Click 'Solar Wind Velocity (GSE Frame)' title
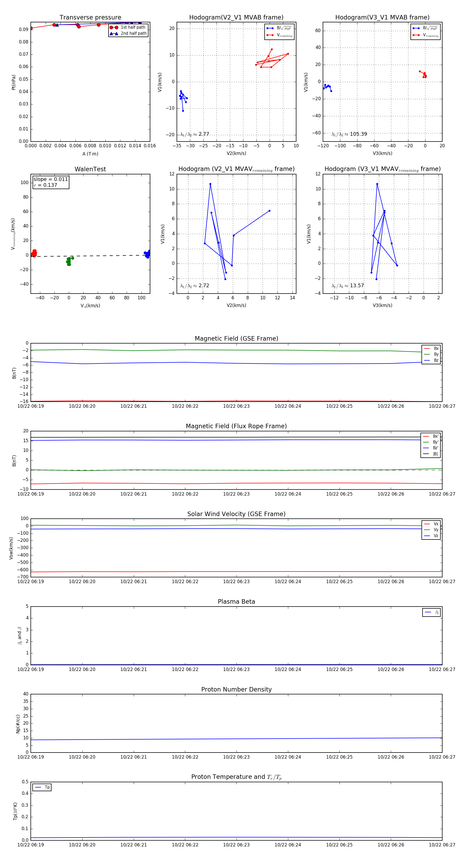 click(236, 514)
